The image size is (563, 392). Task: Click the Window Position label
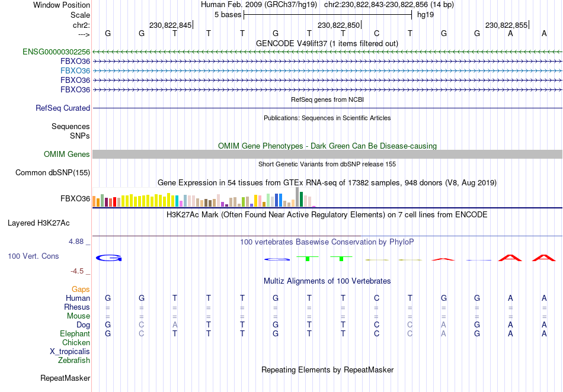62,5
